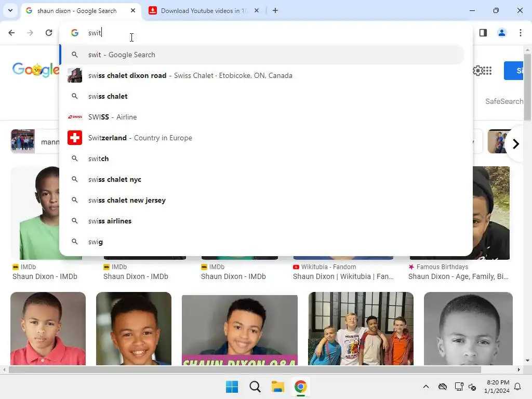Open Google quick settings gear
This screenshot has width=532, height=399.
pyautogui.click(x=478, y=71)
